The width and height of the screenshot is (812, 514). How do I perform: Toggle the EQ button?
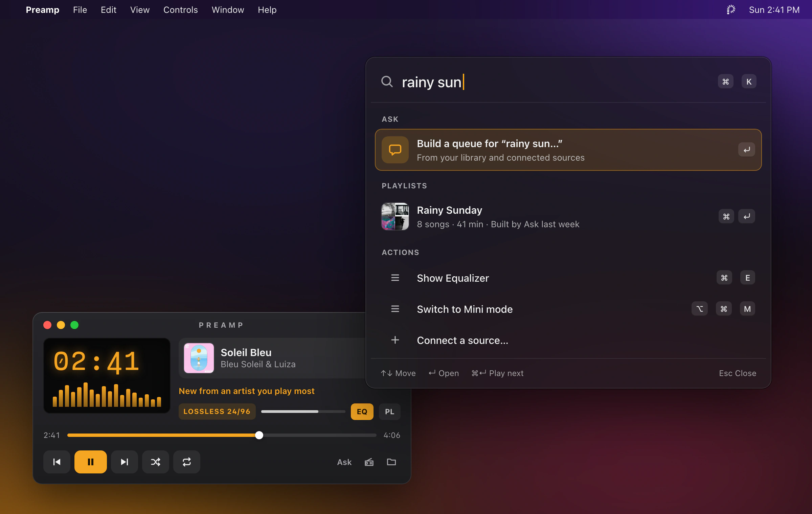coord(362,412)
